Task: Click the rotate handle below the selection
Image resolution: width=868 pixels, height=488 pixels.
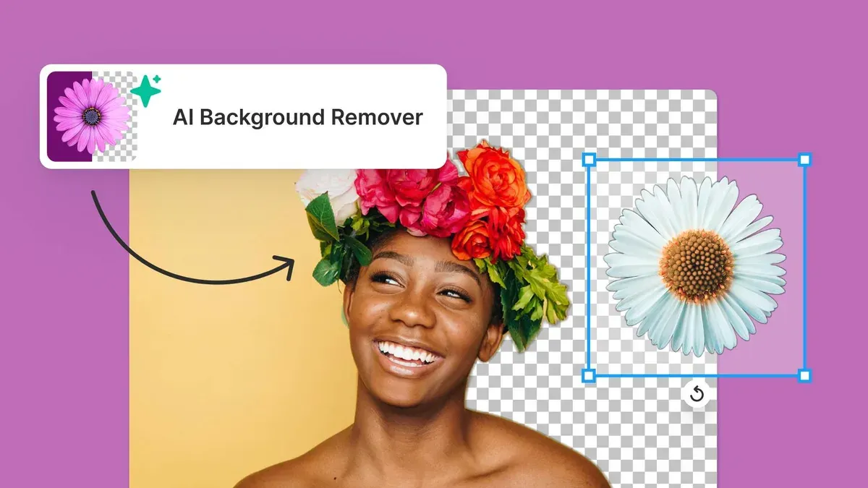Action: tap(697, 394)
